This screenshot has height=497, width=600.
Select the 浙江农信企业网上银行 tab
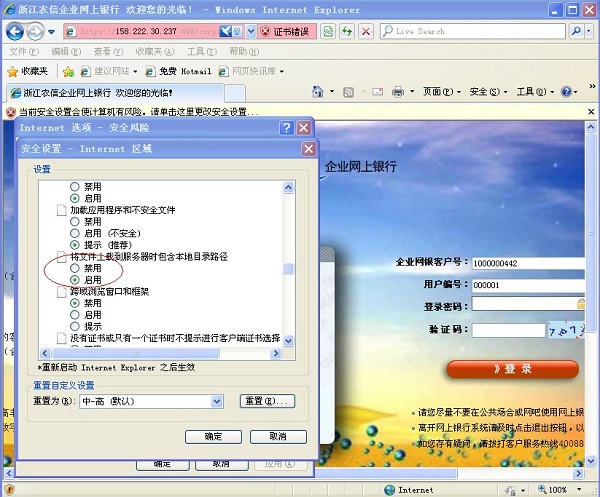115,93
